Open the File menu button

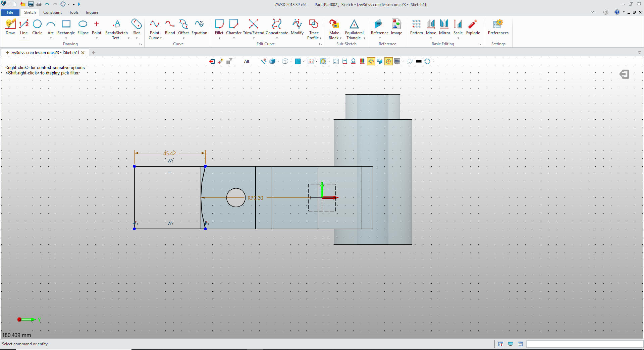(10, 12)
